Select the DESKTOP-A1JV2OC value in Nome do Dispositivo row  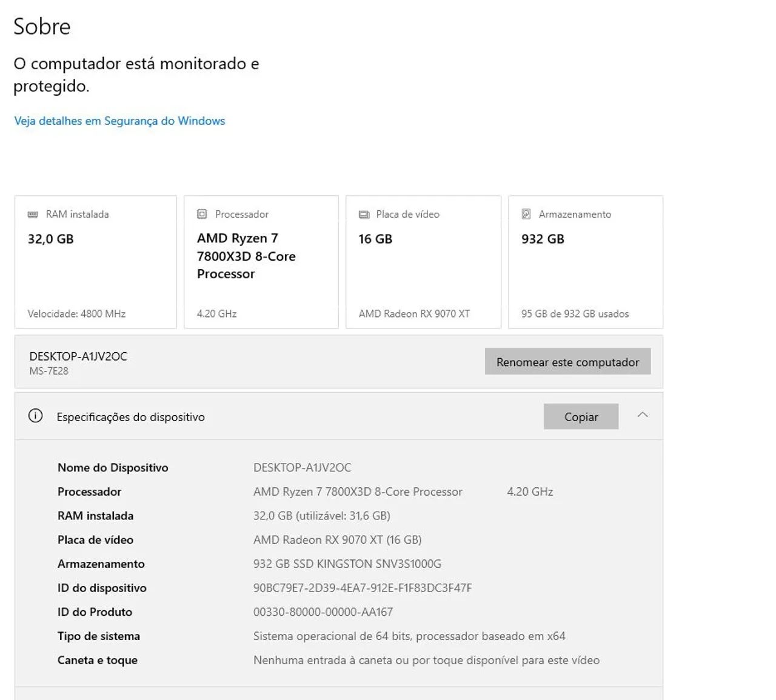point(302,467)
